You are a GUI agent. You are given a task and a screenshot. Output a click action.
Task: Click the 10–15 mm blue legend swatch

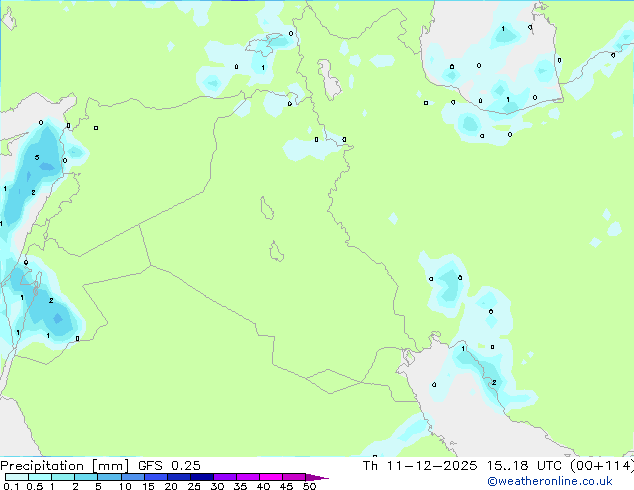[133, 477]
